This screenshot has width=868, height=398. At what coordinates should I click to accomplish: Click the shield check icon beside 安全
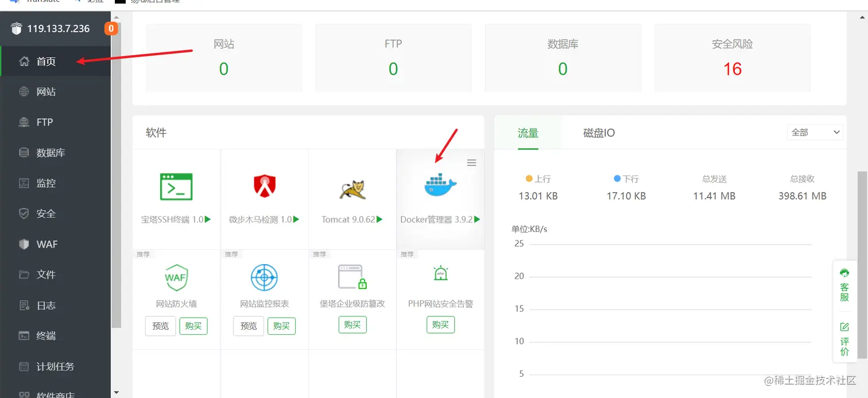coord(24,214)
